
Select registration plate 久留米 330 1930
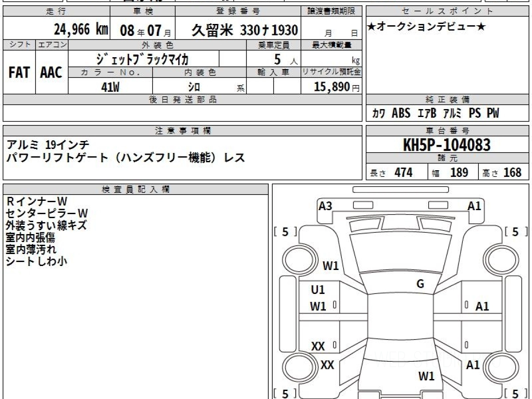[x=245, y=30]
